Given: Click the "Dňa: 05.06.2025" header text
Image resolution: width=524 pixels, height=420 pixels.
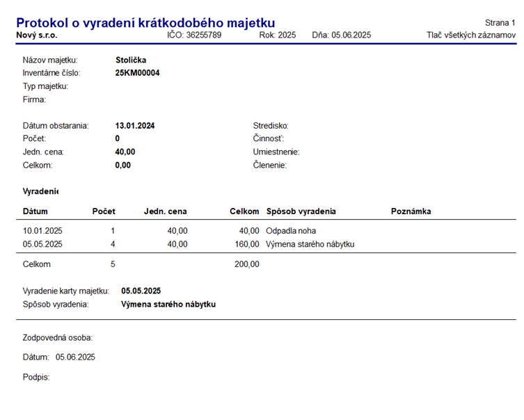Looking at the screenshot, I should 342,35.
